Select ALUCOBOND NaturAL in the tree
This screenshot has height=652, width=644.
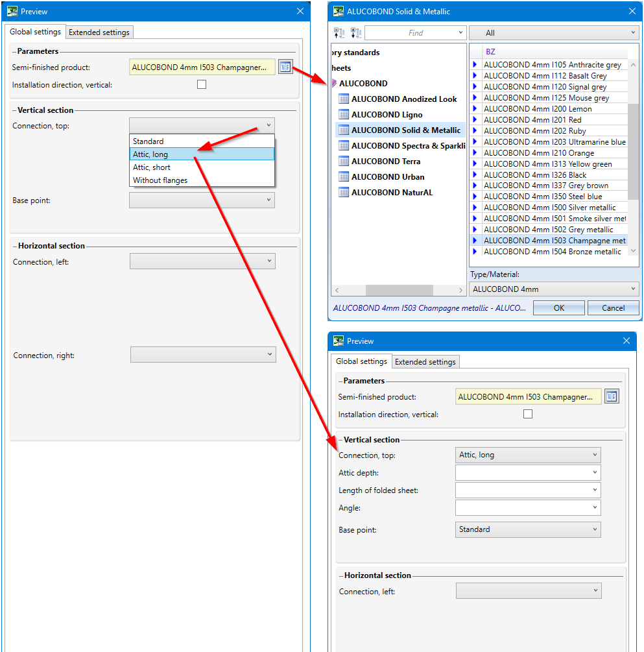click(392, 193)
